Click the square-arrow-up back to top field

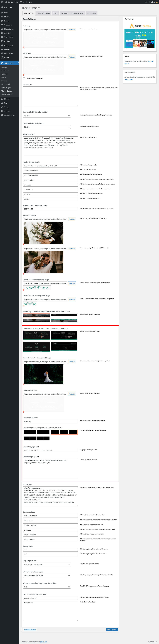click(x=50, y=598)
